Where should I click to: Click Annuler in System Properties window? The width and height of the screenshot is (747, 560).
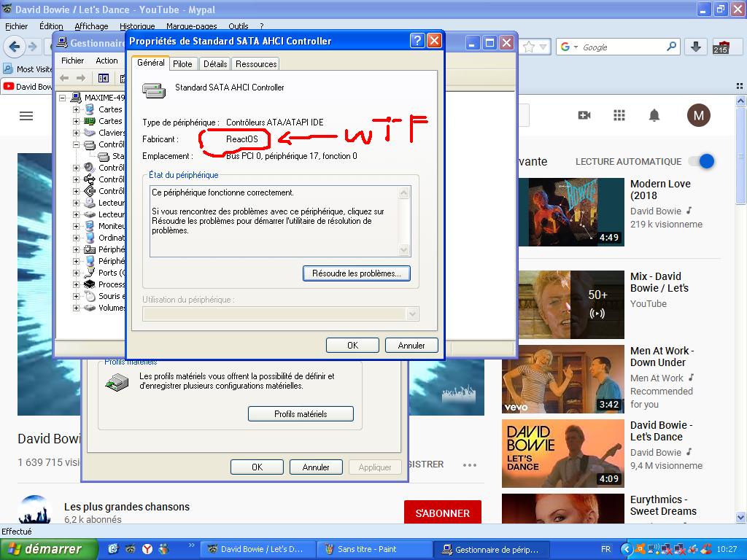tap(316, 467)
